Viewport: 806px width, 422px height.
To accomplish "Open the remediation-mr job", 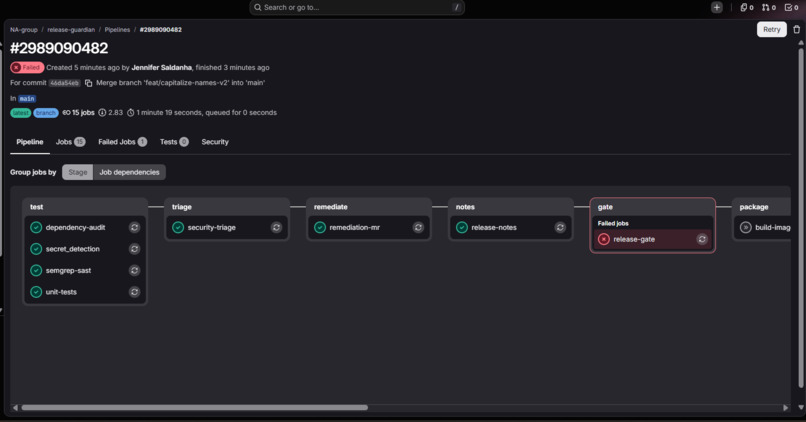I will [x=355, y=227].
